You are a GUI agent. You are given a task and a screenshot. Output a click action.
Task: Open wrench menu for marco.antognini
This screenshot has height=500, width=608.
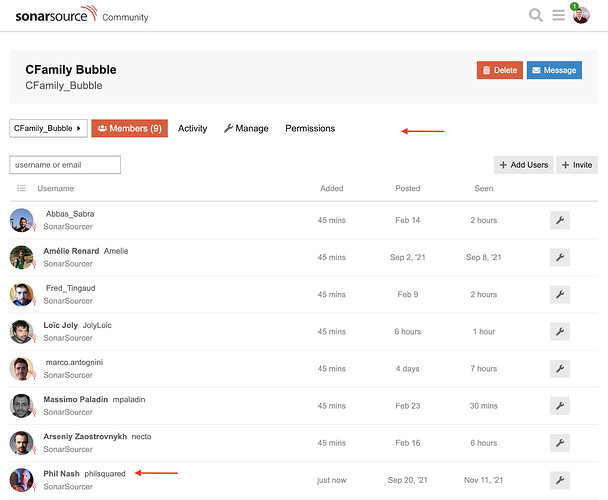click(560, 369)
